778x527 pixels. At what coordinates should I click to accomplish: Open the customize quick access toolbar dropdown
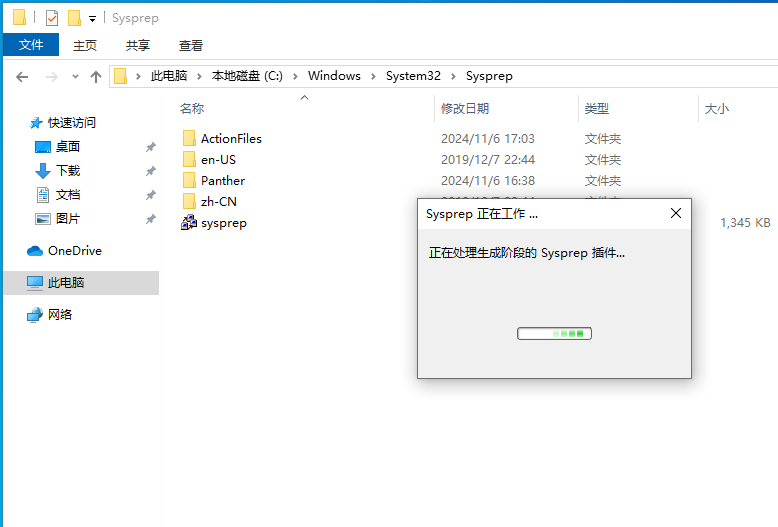click(92, 19)
